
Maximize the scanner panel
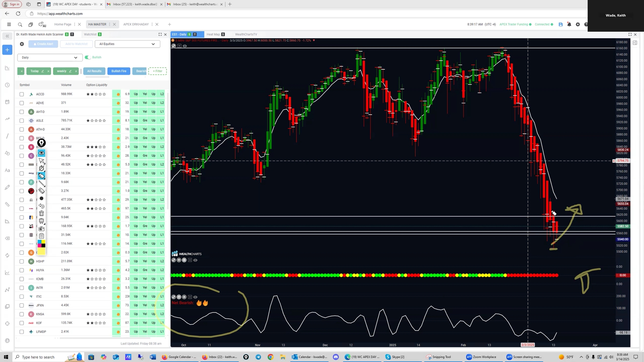click(x=160, y=35)
